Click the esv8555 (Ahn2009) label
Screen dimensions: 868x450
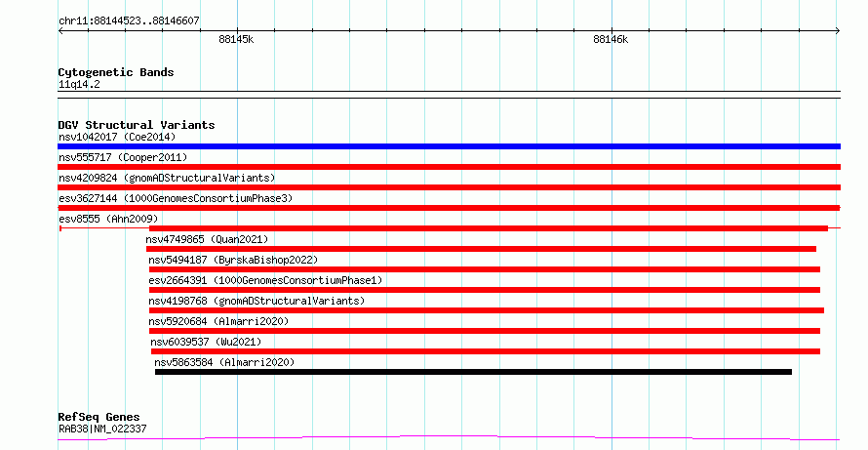tap(108, 219)
